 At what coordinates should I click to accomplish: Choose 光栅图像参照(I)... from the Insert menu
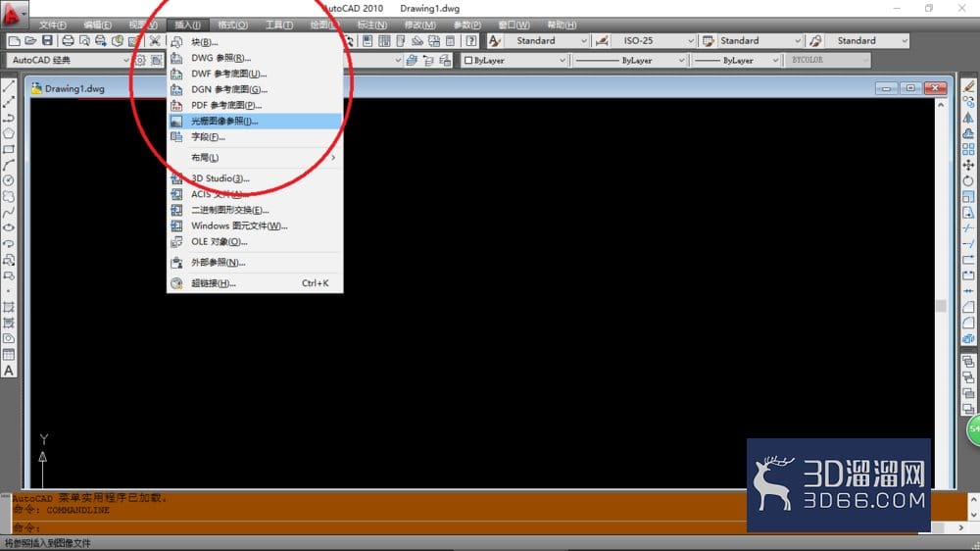(x=255, y=122)
